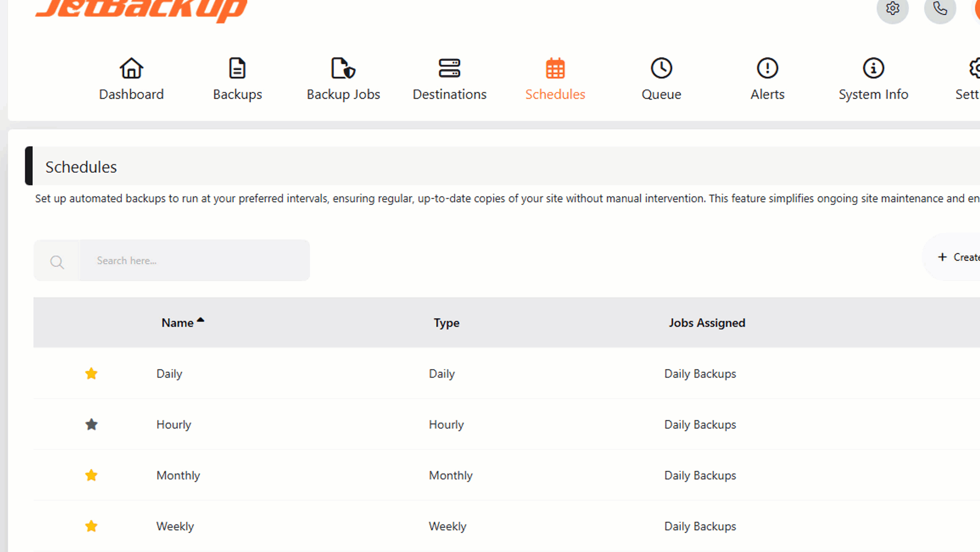Toggle the star for Daily schedule

click(x=92, y=374)
